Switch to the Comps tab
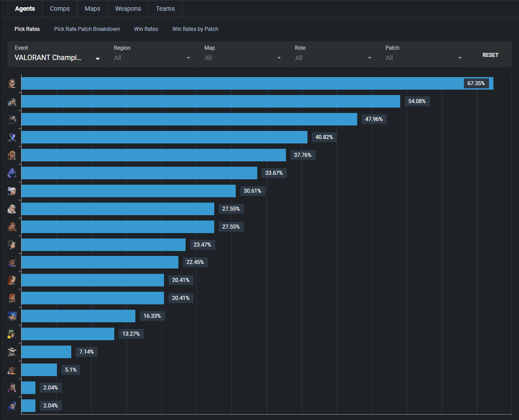This screenshot has height=420, width=519. tap(60, 9)
